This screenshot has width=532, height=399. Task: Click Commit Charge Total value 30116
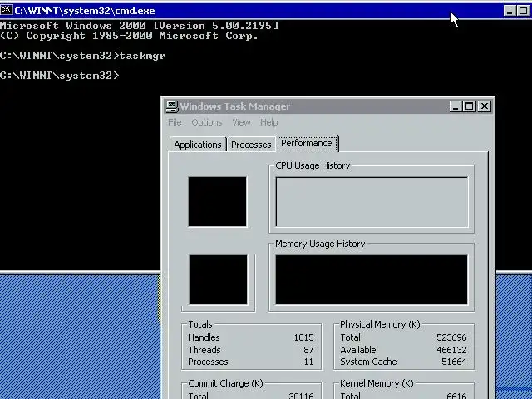(301, 396)
